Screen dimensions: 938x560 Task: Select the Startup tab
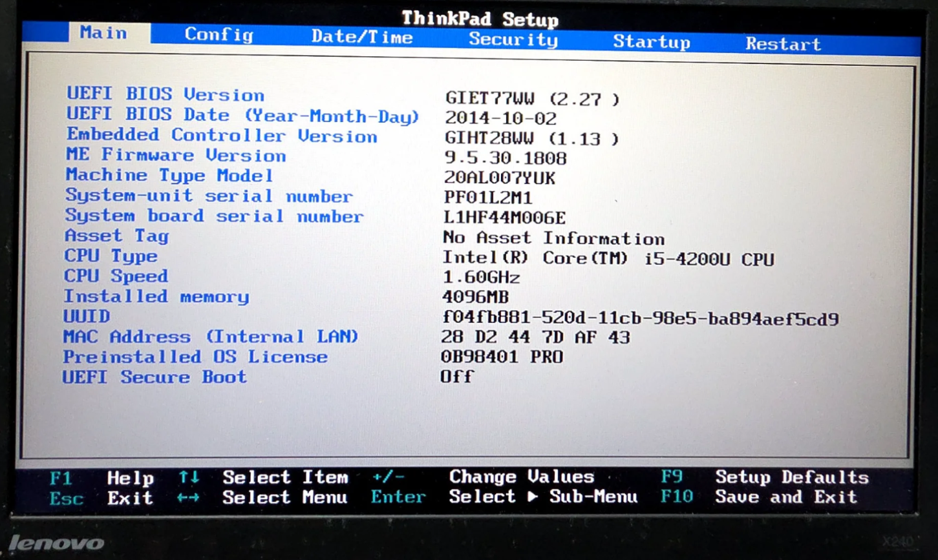[x=652, y=42]
